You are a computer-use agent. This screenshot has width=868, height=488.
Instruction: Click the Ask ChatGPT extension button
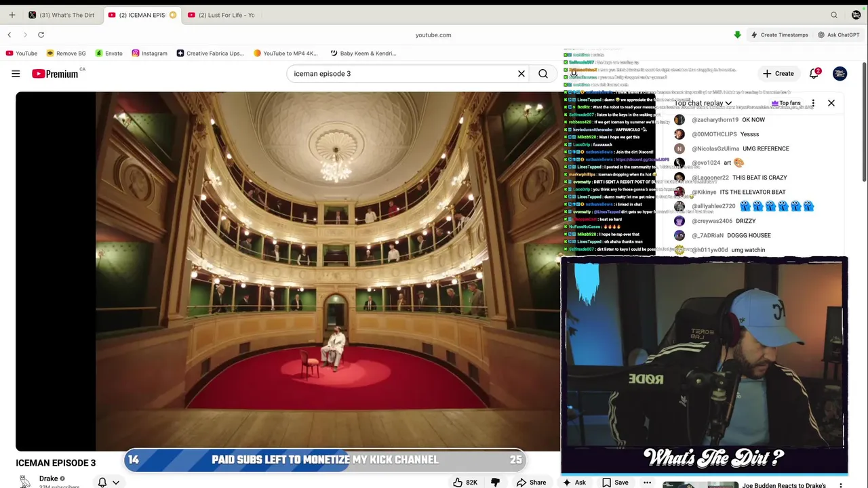click(x=838, y=35)
